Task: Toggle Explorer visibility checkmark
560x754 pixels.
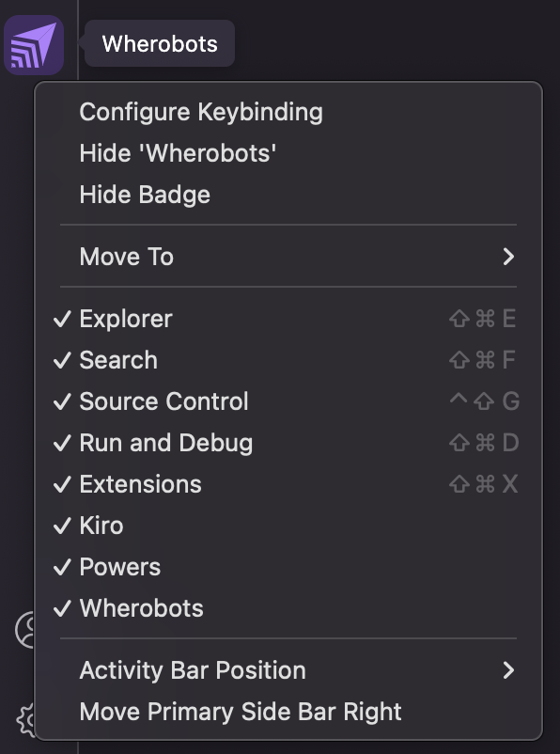Action: 59,319
